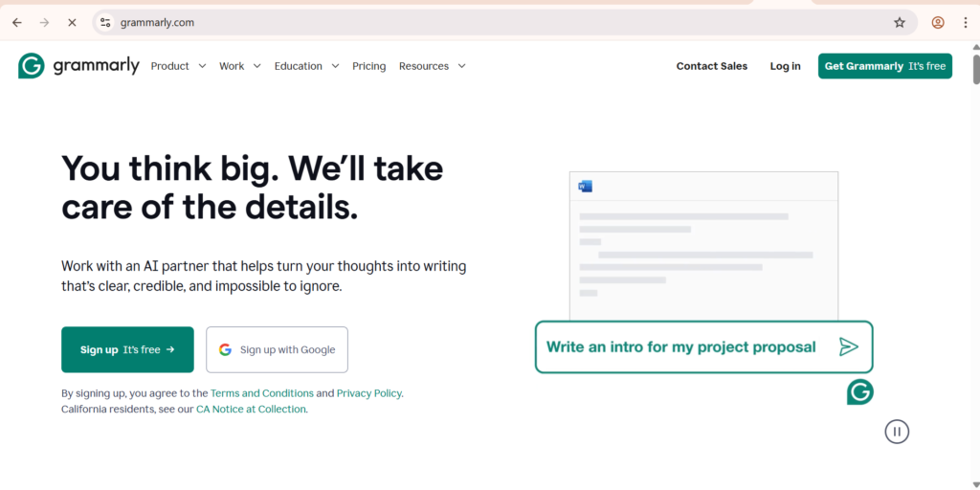Image resolution: width=980 pixels, height=490 pixels.
Task: Open the Pricing page
Action: click(368, 66)
